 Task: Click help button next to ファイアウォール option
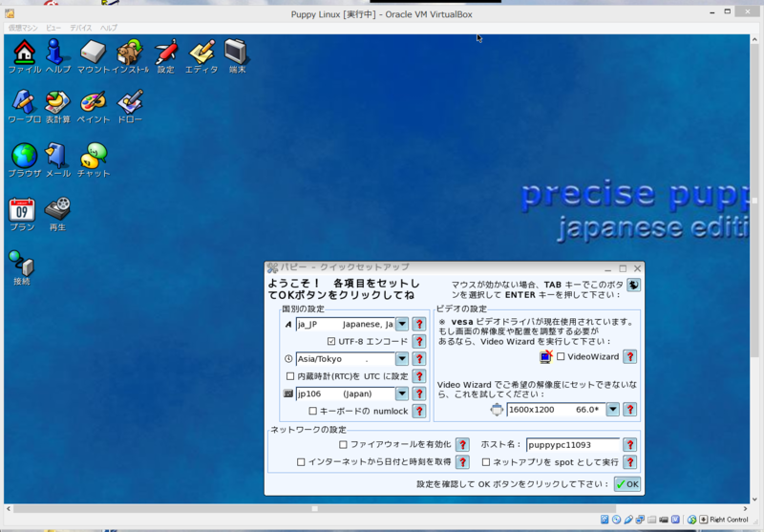pyautogui.click(x=462, y=444)
